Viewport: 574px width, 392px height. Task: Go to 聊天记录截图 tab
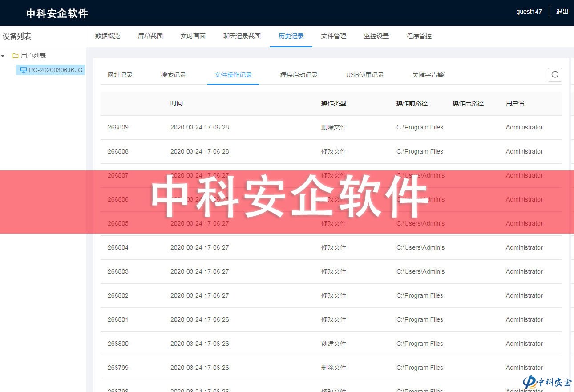242,36
